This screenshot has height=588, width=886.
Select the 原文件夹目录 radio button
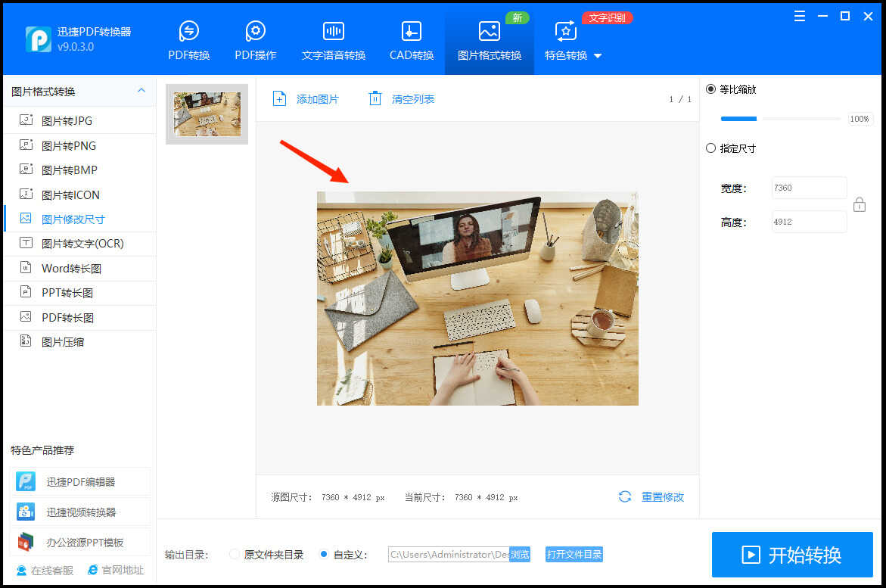(x=234, y=554)
